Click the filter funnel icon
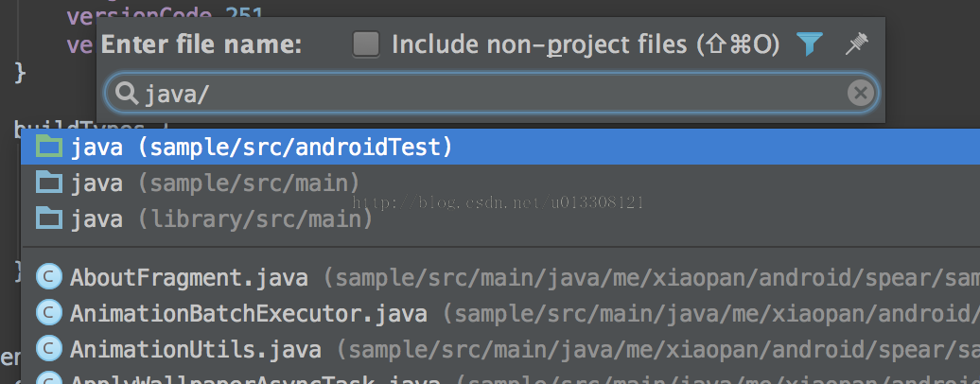The image size is (980, 384). [x=809, y=44]
